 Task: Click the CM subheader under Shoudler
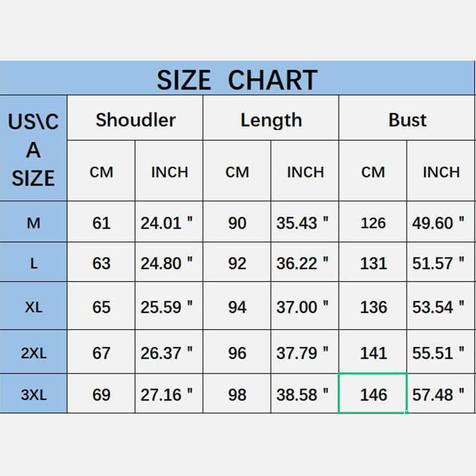pyautogui.click(x=101, y=172)
